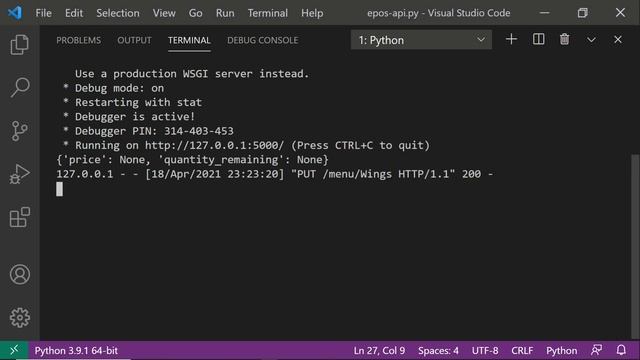Kill terminal with trash icon
This screenshot has height=360, width=640.
[x=564, y=40]
